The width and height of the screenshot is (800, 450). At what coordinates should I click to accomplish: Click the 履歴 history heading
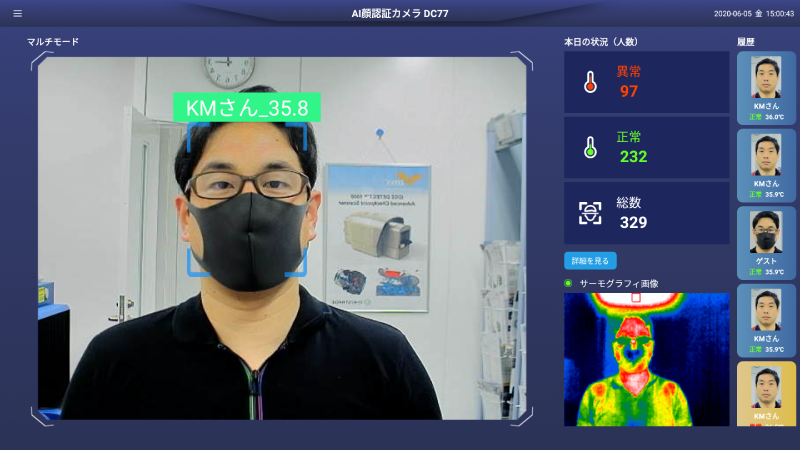pyautogui.click(x=745, y=42)
